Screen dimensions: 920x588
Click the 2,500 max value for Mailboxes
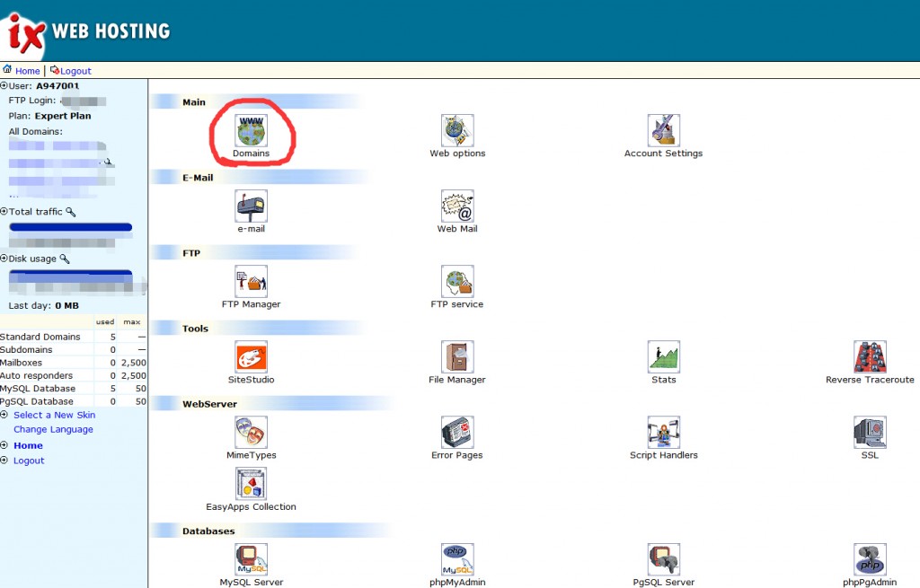tap(134, 363)
